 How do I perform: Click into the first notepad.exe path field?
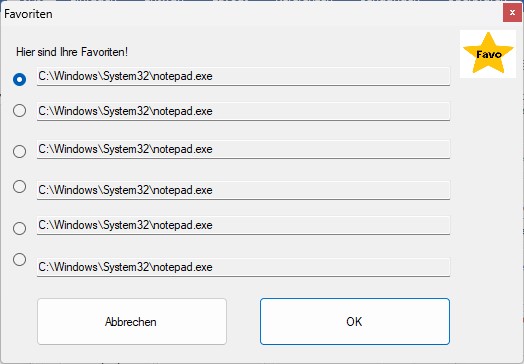tap(243, 77)
